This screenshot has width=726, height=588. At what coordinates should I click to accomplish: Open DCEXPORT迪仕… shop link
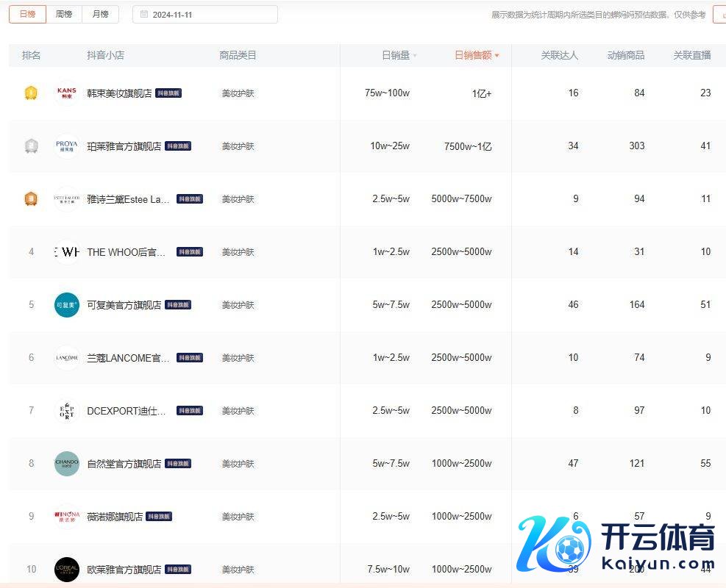pyautogui.click(x=126, y=411)
